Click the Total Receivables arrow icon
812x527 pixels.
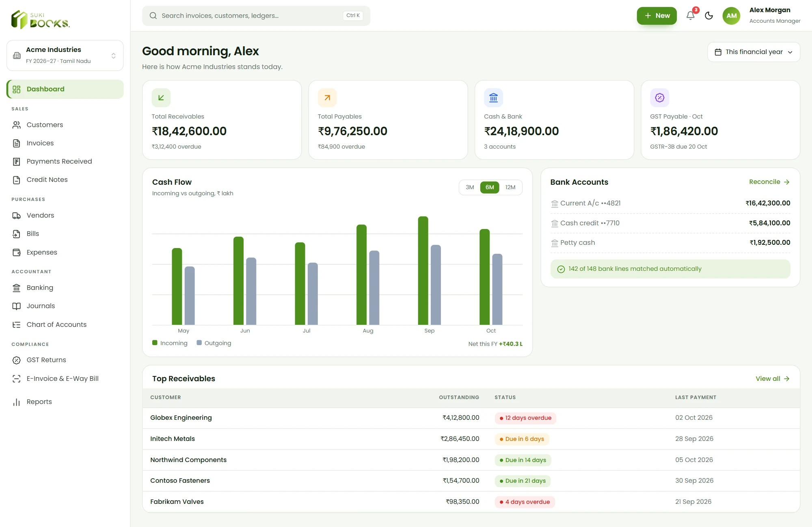[161, 97]
